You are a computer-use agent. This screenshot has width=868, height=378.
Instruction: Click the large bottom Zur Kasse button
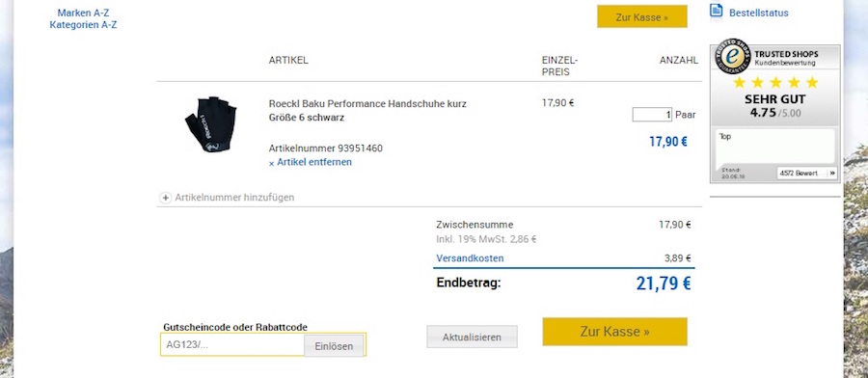point(615,332)
